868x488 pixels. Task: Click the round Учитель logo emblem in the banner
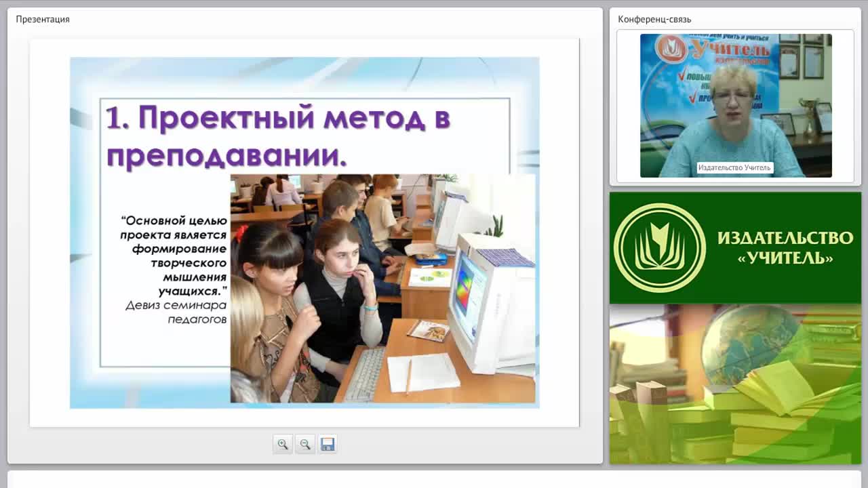tap(659, 247)
